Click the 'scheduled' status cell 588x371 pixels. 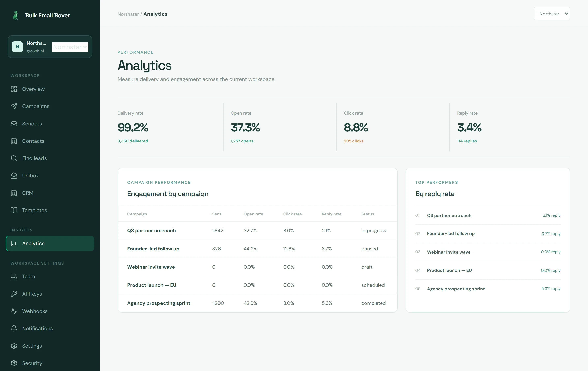point(373,285)
